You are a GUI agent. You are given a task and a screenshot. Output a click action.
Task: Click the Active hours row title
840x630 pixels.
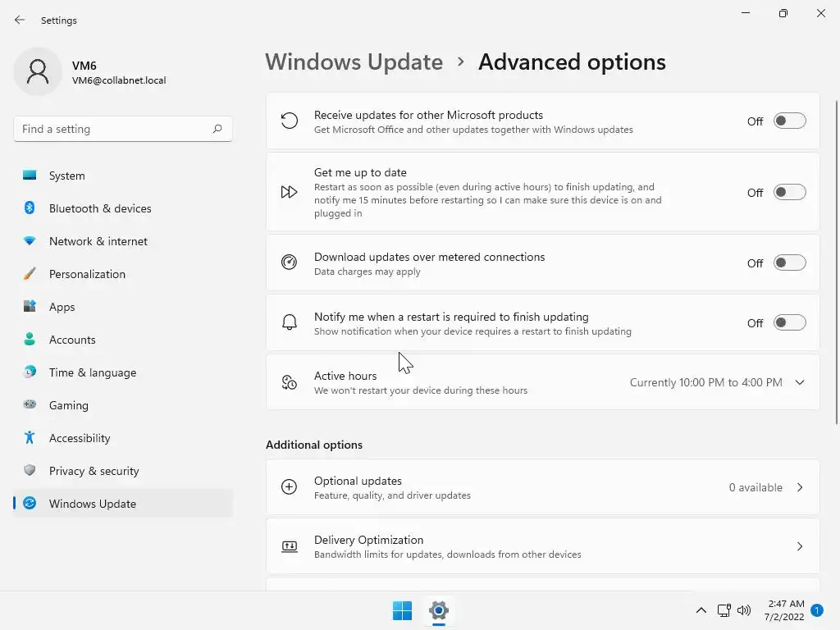pyautogui.click(x=345, y=376)
